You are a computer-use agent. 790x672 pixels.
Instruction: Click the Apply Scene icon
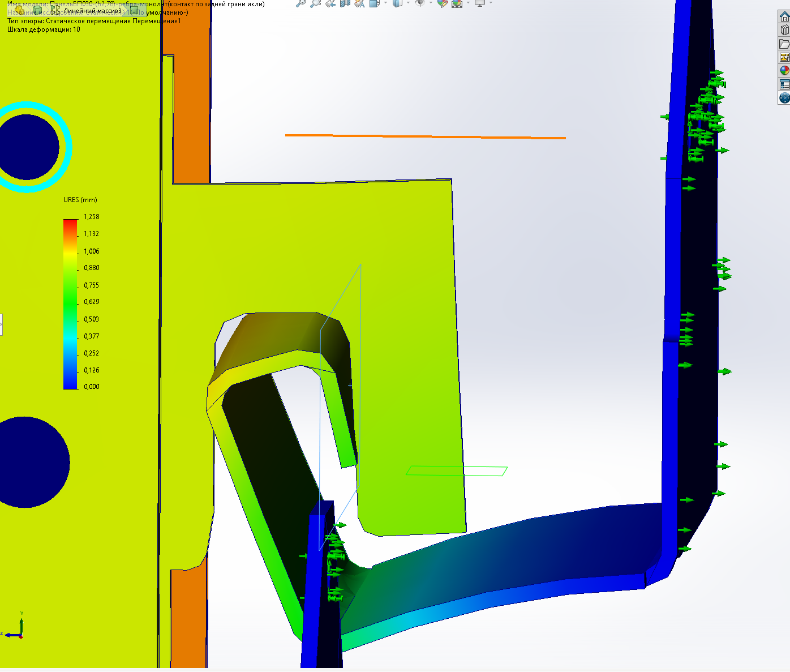point(457,3)
